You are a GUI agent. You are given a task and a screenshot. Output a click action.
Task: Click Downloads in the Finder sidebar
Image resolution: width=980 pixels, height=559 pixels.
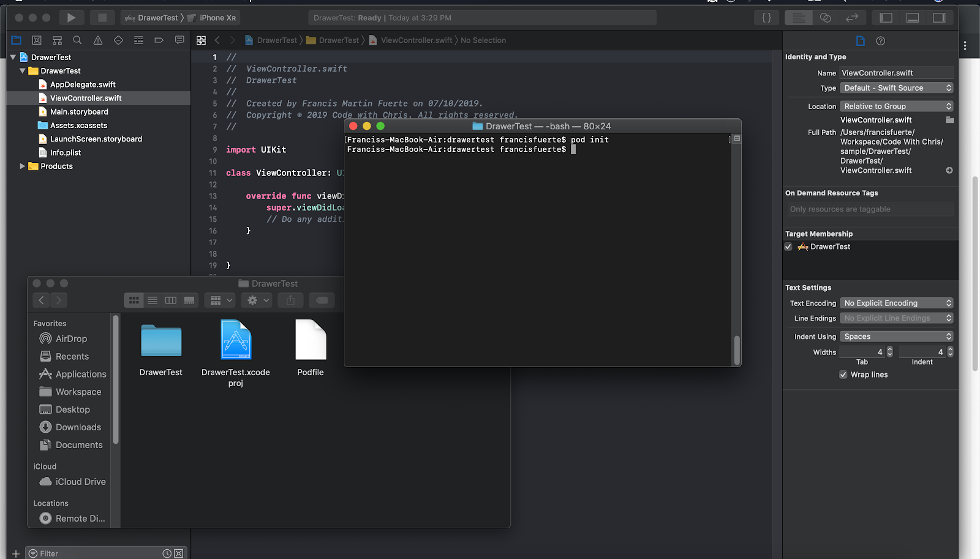78,427
